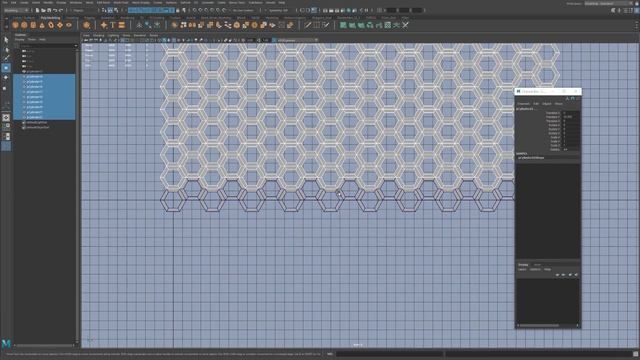Screen dimensions: 640x360
Task: Create a polygon sphere from the shelf
Action: (15, 25)
